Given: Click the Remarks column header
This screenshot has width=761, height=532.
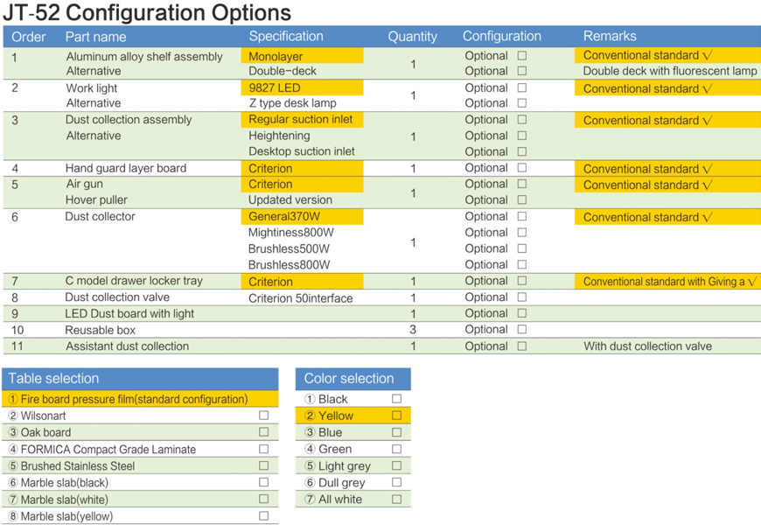Looking at the screenshot, I should point(610,36).
